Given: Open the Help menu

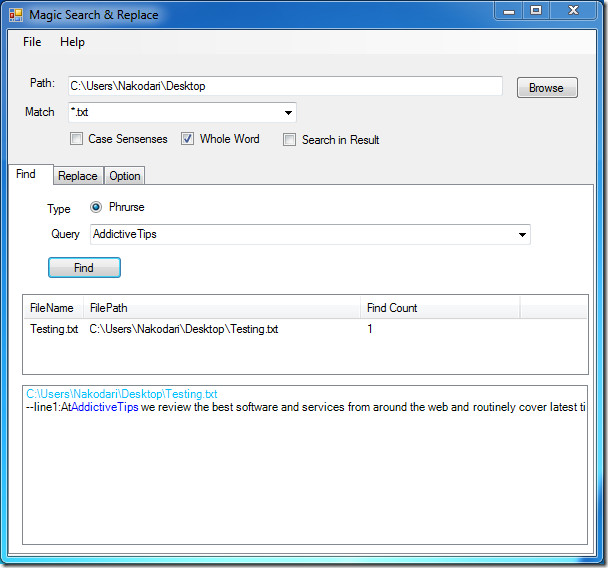Looking at the screenshot, I should (x=72, y=42).
